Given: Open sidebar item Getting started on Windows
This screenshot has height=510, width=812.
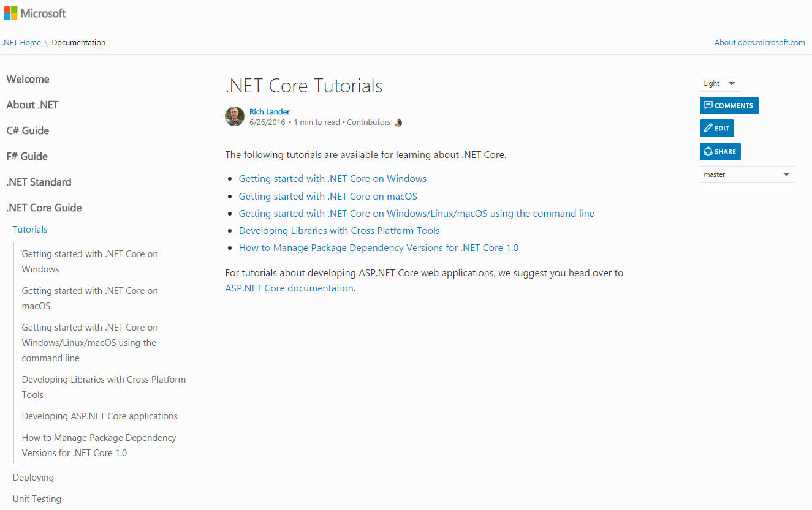Looking at the screenshot, I should click(90, 261).
